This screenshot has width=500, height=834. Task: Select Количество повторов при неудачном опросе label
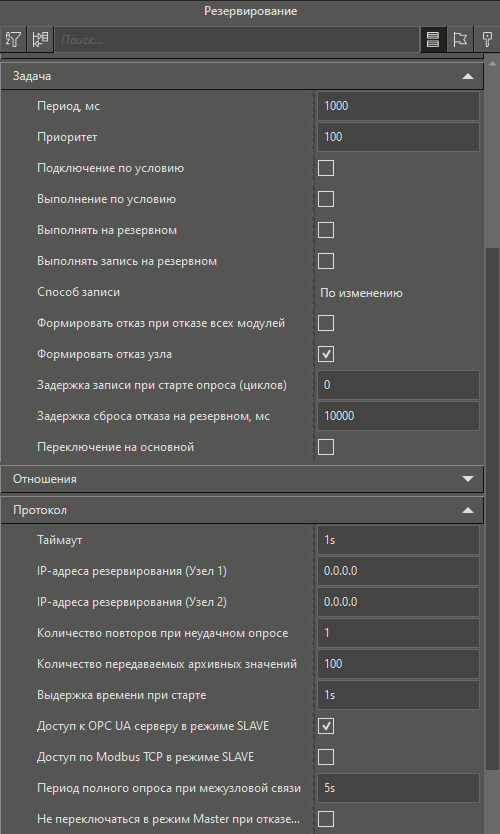coord(162,633)
